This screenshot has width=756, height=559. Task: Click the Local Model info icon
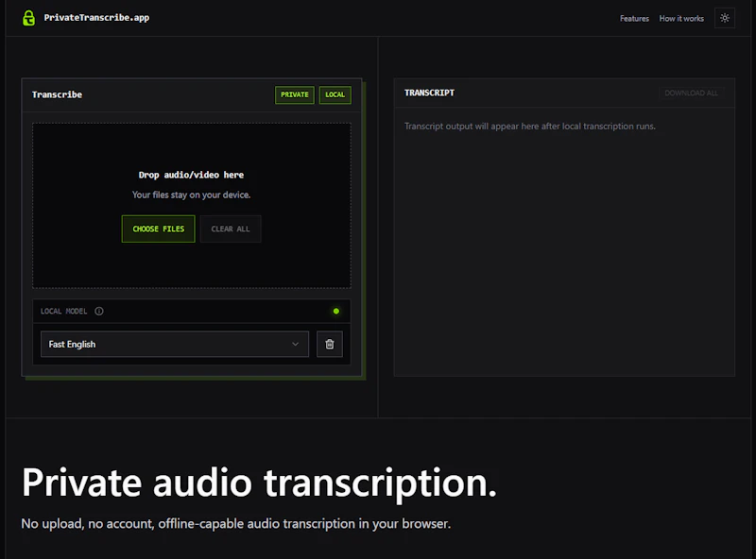pyautogui.click(x=99, y=312)
